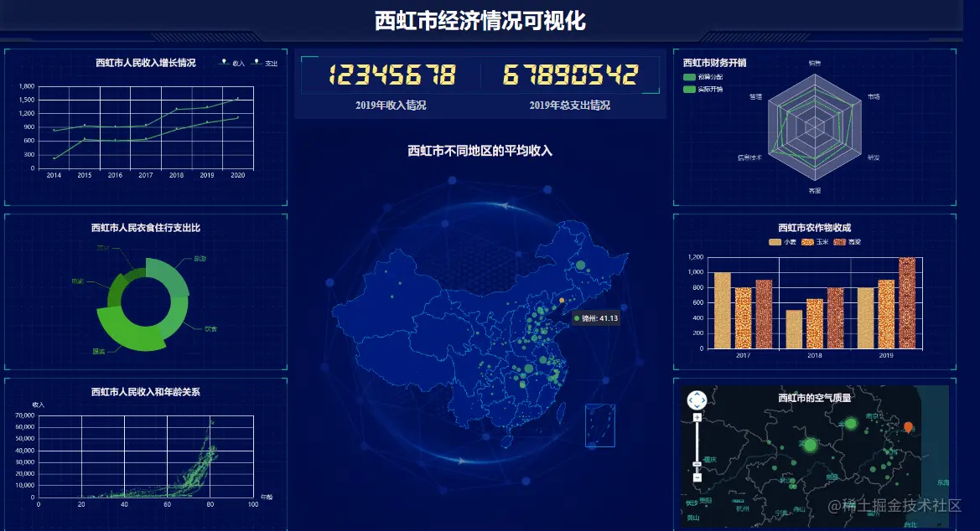980x531 pixels.
Task: Click the 西虹市的空气质量 map panel title
Action: coord(813,397)
